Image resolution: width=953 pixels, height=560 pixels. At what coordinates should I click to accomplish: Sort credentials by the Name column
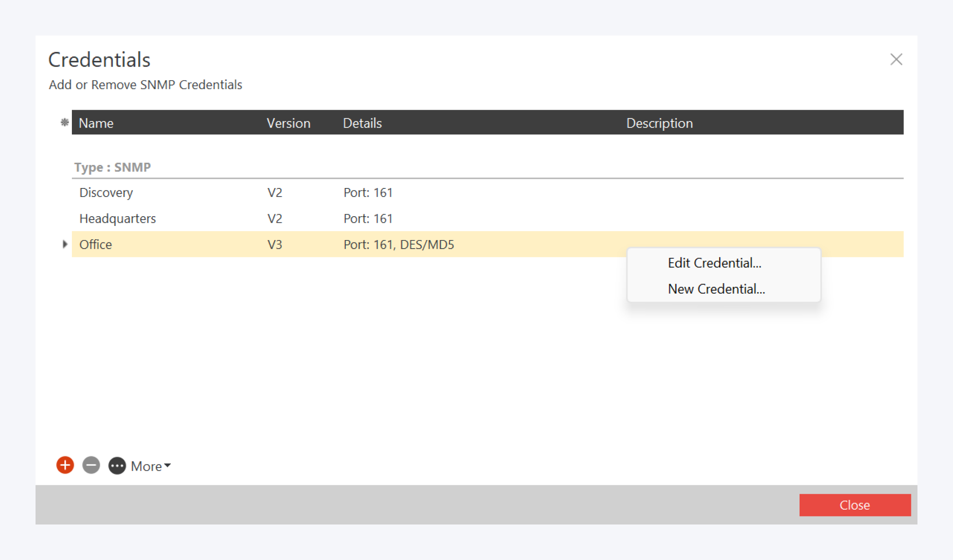pos(96,122)
